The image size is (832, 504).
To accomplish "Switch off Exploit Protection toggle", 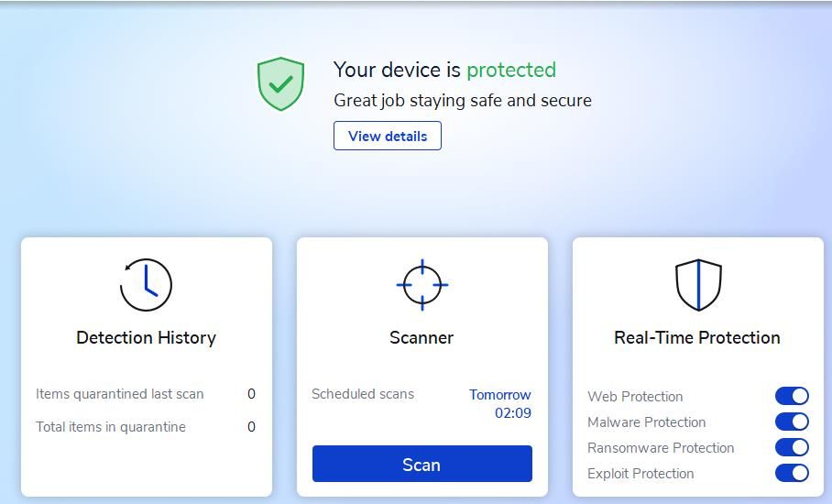I will coord(792,473).
